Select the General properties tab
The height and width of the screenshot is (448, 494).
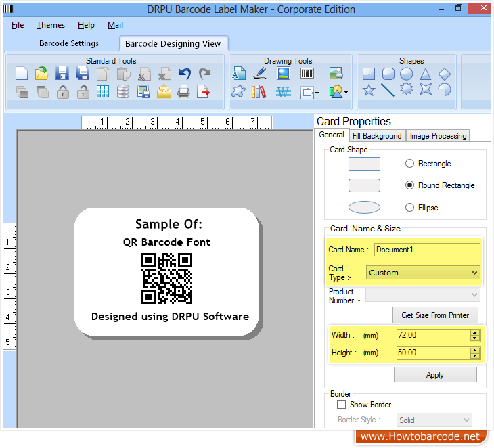point(332,135)
